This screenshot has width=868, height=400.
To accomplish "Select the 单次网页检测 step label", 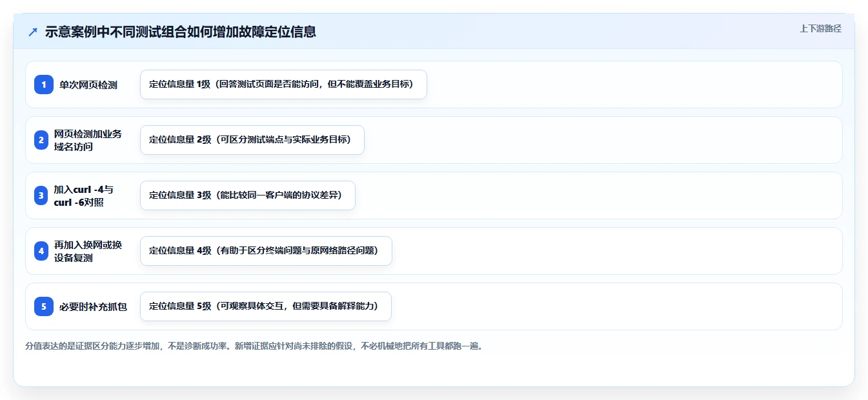I will pos(88,85).
